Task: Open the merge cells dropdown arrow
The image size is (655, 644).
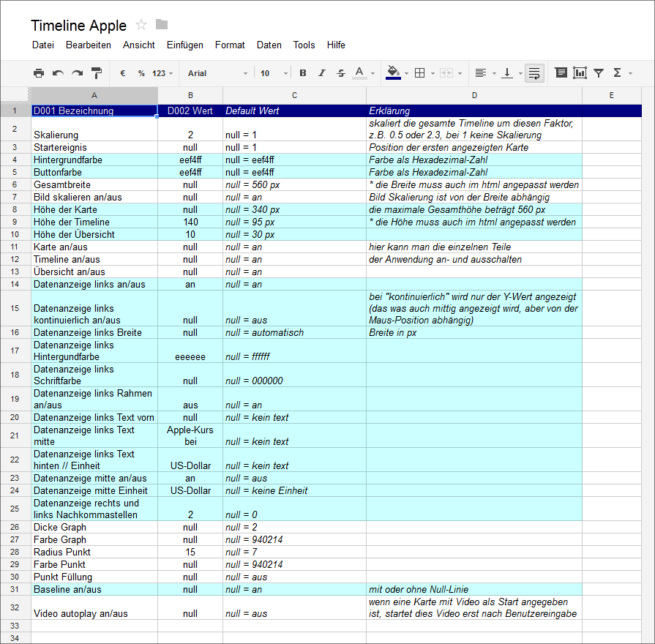Action: [460, 73]
